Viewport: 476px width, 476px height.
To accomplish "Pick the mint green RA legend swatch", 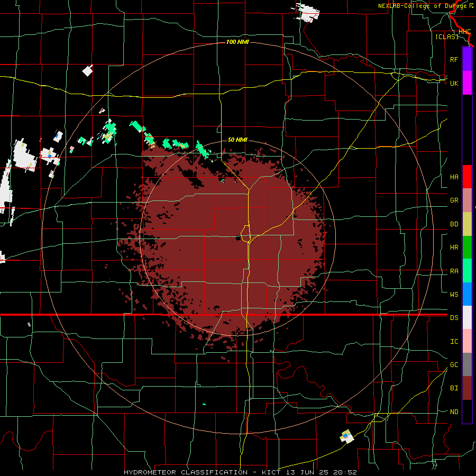I will coord(467,271).
